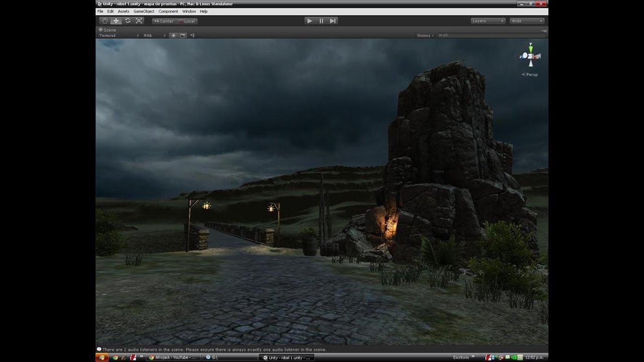Open the Scene panel options menu icon
Viewport: 644px width, 362px height.
tap(544, 30)
